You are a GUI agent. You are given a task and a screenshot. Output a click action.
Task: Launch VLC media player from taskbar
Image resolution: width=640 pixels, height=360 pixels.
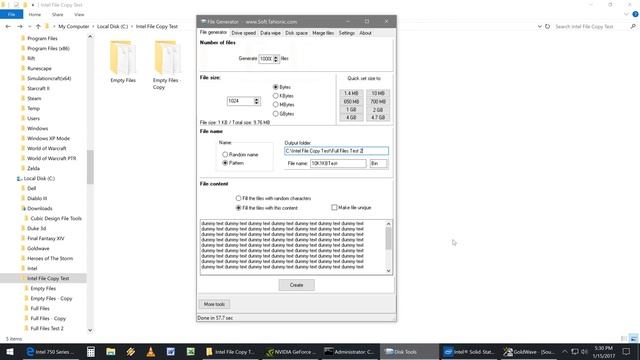coord(151,351)
